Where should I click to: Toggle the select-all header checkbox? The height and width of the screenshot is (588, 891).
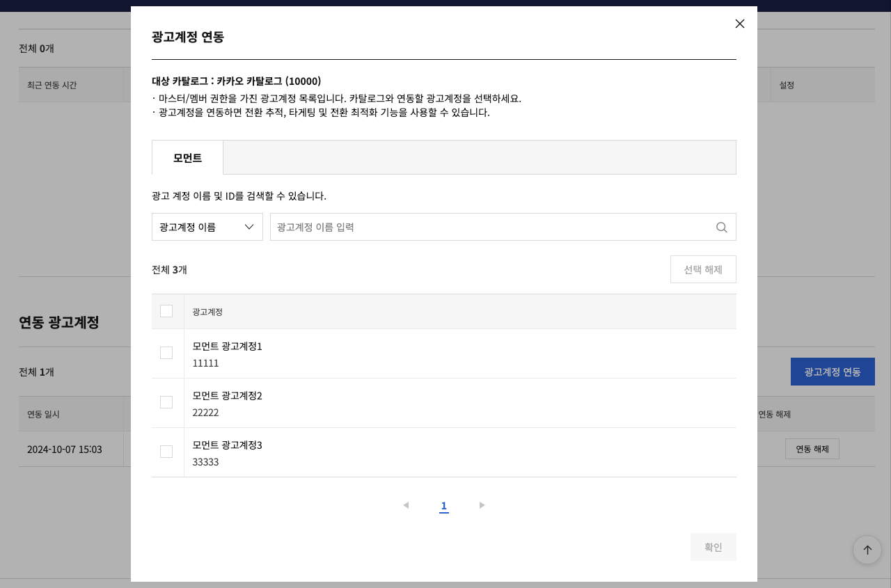(x=166, y=311)
